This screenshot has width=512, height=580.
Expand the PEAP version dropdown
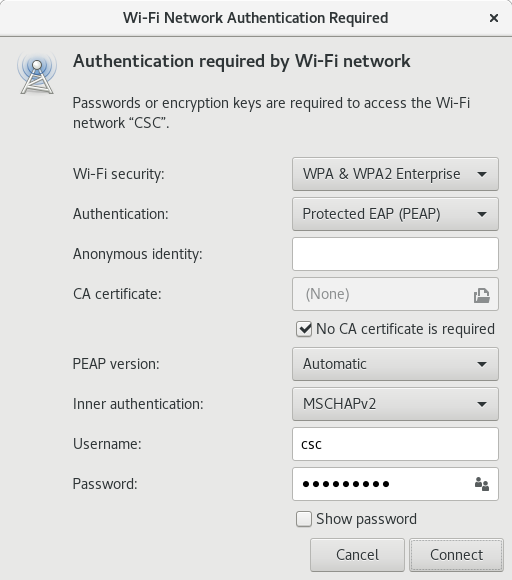(x=395, y=364)
